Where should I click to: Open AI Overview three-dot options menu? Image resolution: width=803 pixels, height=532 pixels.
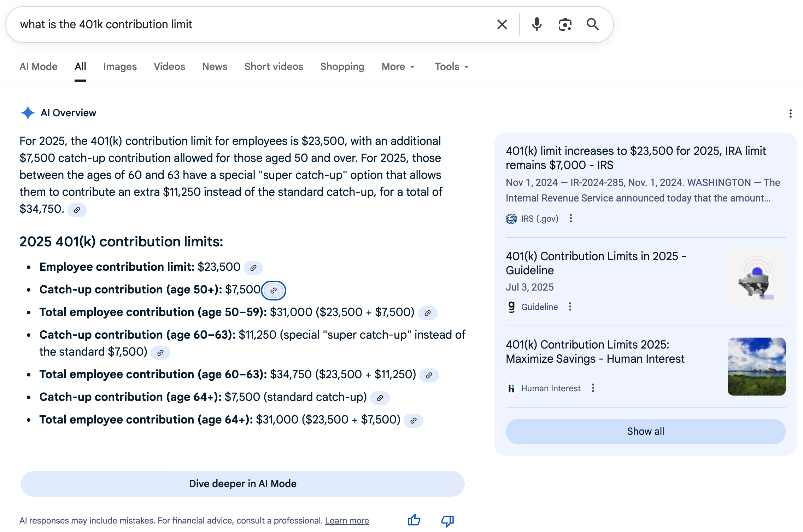click(790, 113)
